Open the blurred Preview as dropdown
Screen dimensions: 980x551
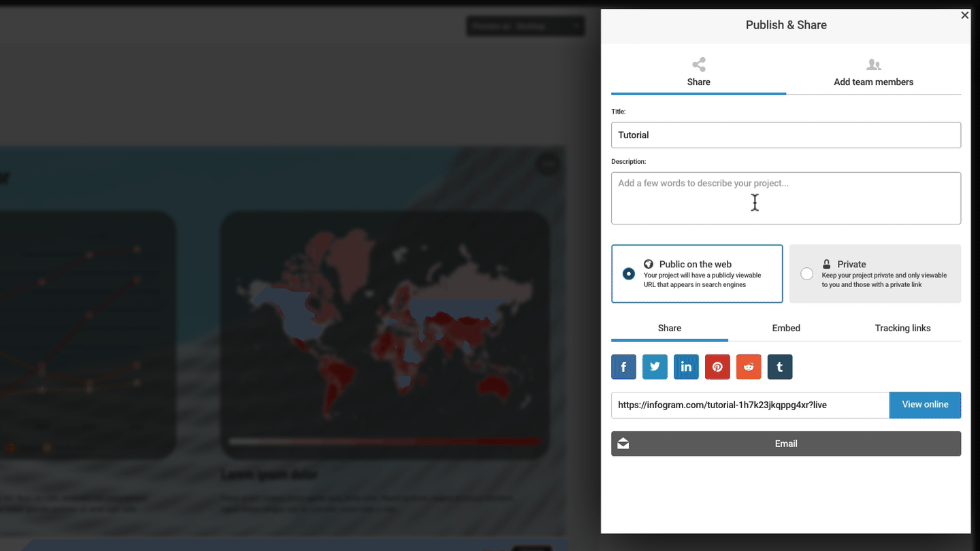click(x=525, y=27)
